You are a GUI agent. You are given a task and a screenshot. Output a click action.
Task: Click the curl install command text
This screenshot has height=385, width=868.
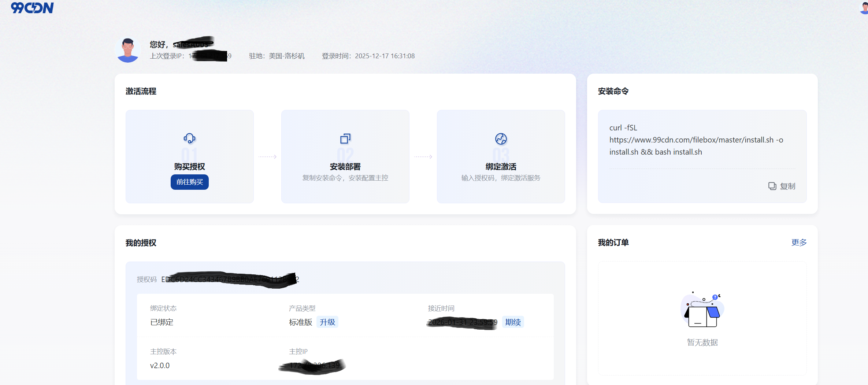tap(696, 140)
